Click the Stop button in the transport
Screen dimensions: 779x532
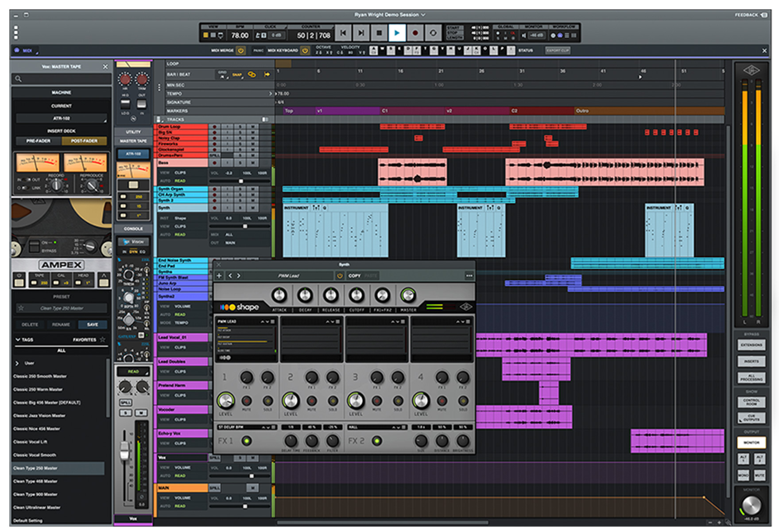379,33
